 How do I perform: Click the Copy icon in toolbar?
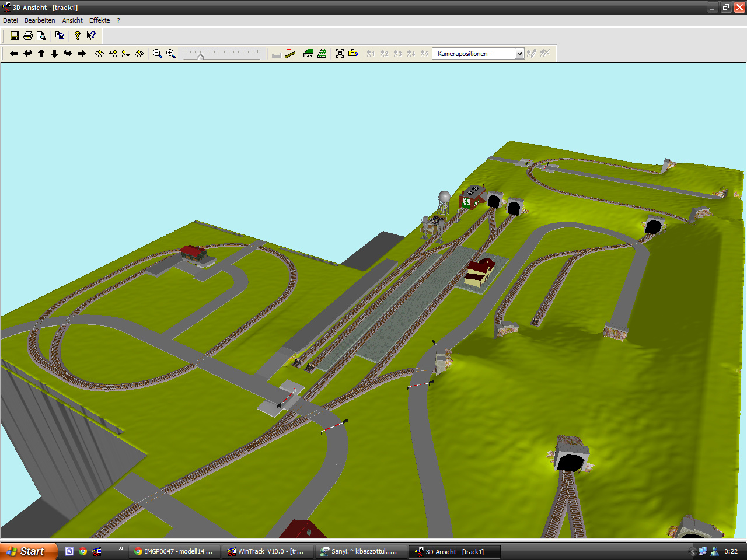point(60,36)
